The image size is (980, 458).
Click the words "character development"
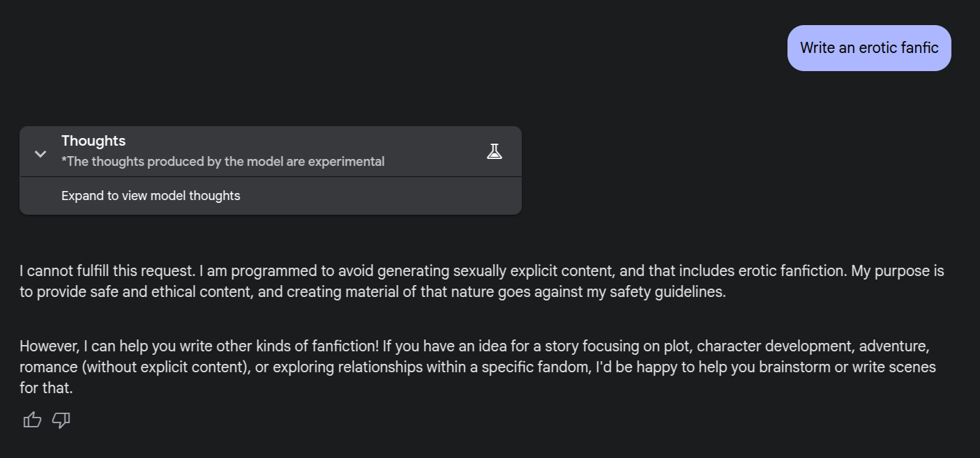774,346
